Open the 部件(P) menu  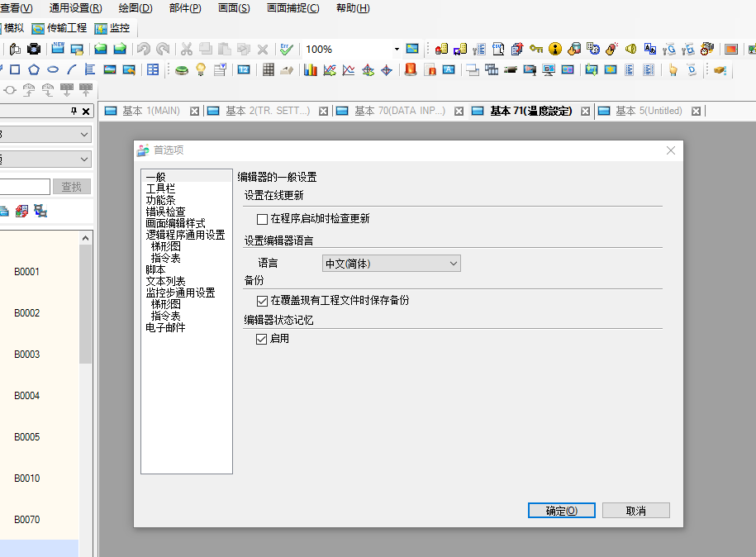pyautogui.click(x=184, y=8)
